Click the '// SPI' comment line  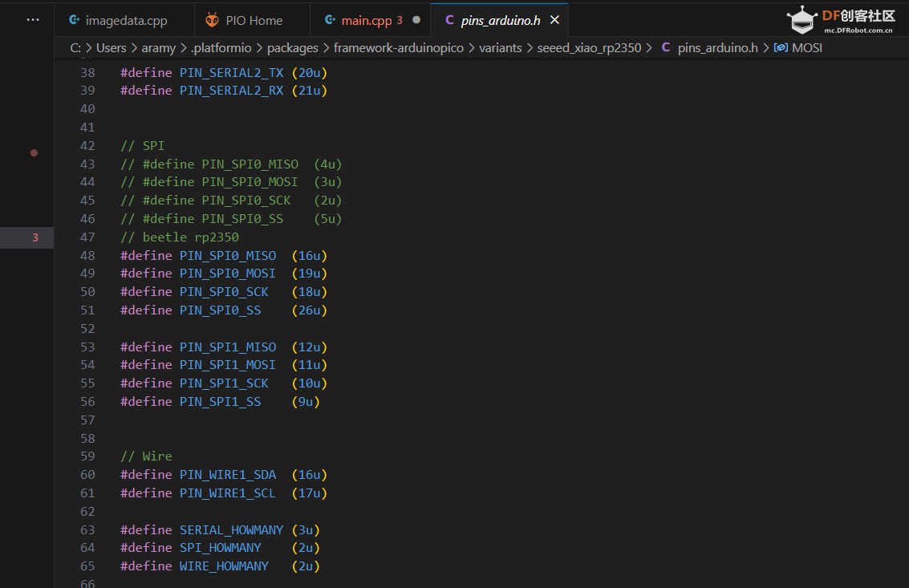(142, 145)
